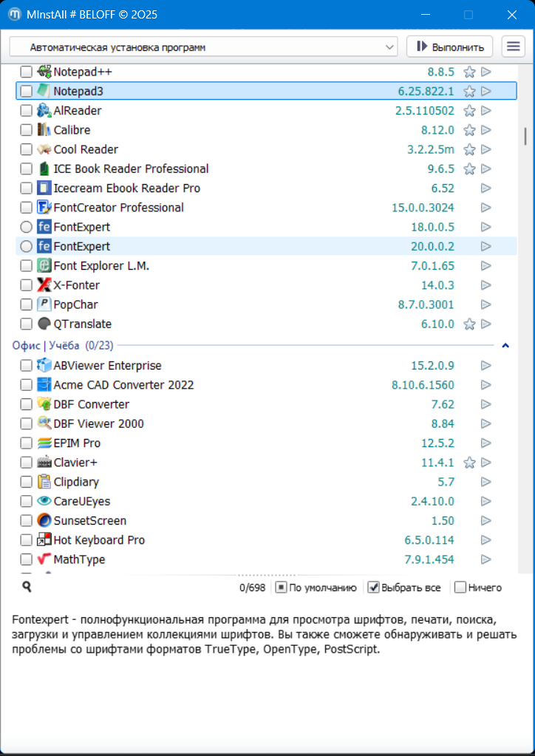Enable the Cool Reader checkbox
Viewport: 535px width, 756px height.
[26, 149]
